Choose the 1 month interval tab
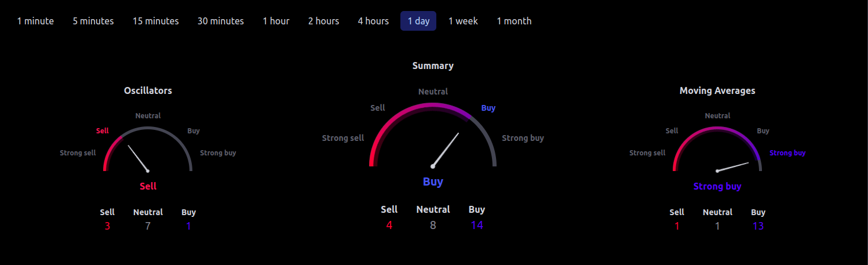This screenshot has width=868, height=265. point(514,21)
